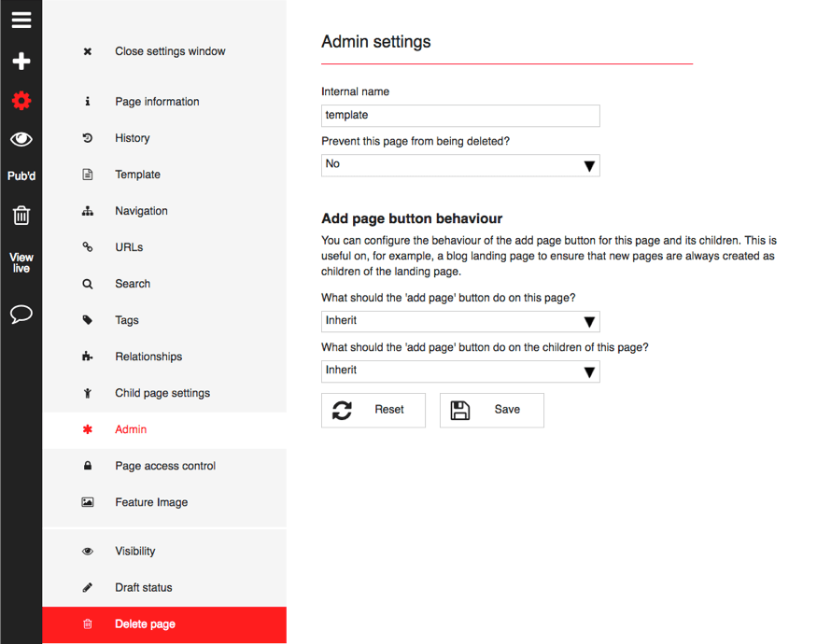Open the add page plus icon

pyautogui.click(x=21, y=61)
